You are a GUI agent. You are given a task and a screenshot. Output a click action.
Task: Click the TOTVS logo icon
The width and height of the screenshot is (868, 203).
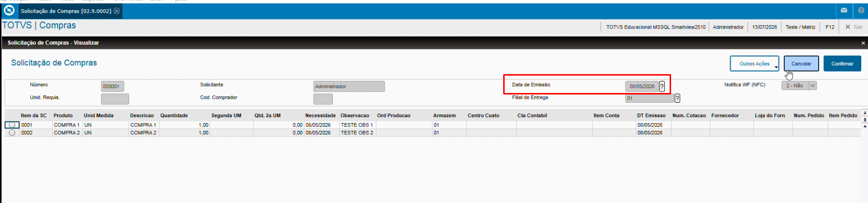(x=9, y=11)
